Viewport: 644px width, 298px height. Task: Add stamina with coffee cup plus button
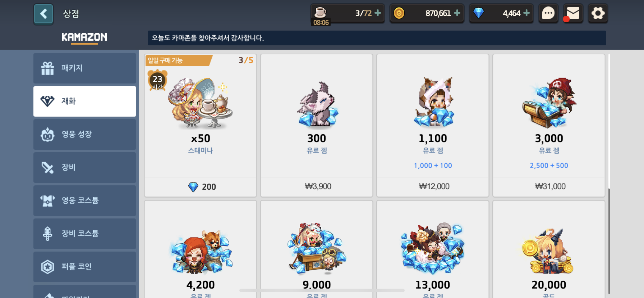(x=378, y=13)
